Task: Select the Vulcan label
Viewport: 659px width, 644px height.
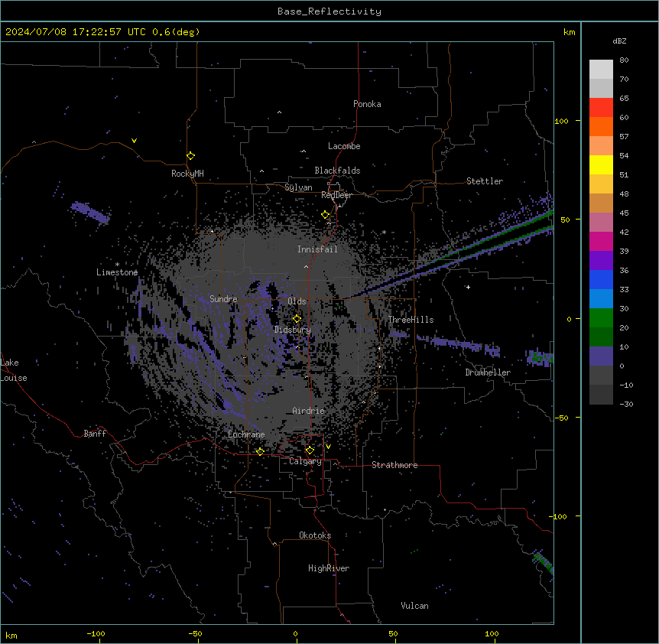Action: (x=414, y=606)
